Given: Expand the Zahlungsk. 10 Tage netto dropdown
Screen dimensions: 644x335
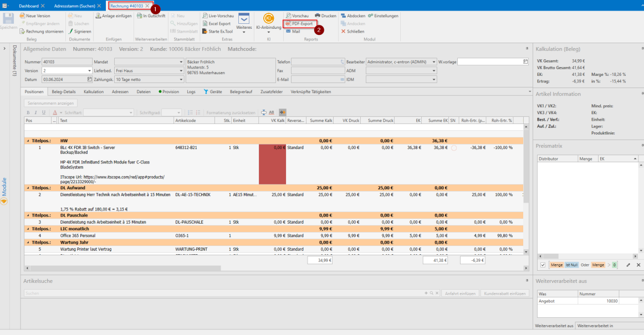Looking at the screenshot, I should (181, 80).
